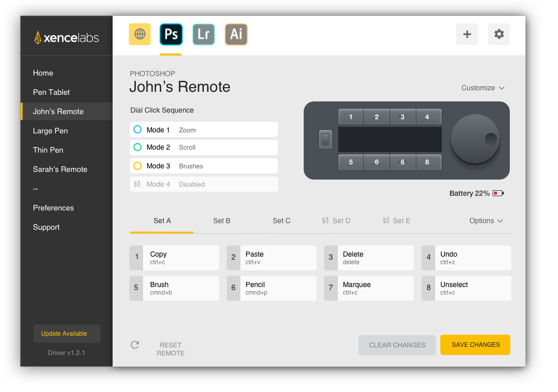Click the Driver v1.2.1 version text
558x392 pixels.
[66, 352]
